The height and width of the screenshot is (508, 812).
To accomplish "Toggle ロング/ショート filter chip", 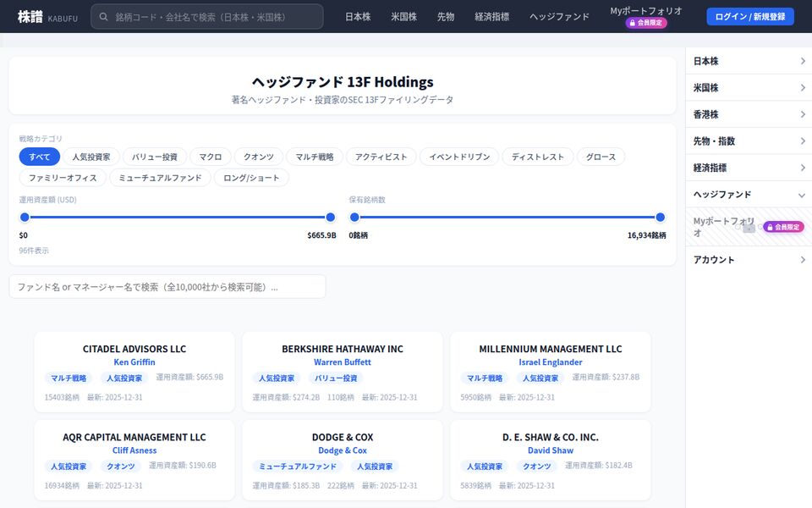I will [251, 178].
